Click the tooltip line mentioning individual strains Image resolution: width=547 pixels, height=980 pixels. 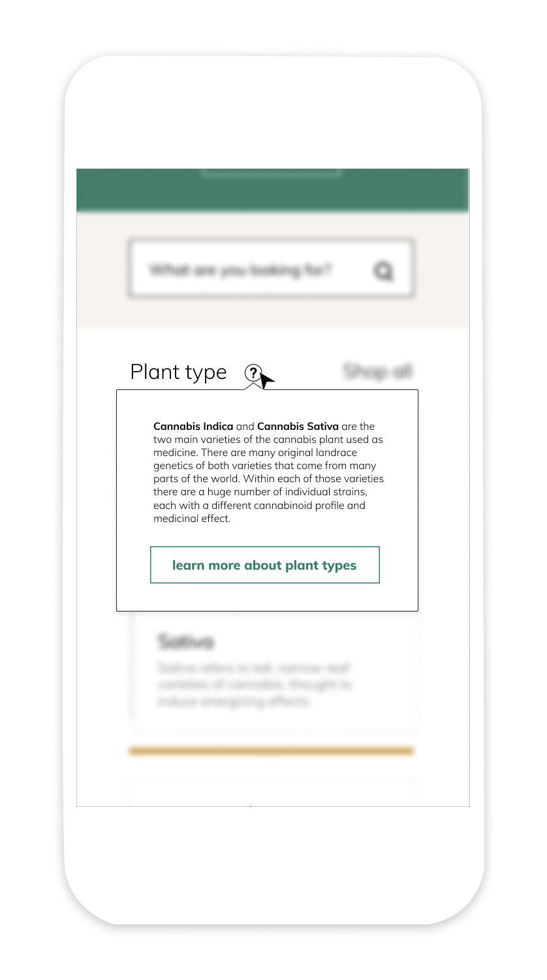[x=261, y=492]
